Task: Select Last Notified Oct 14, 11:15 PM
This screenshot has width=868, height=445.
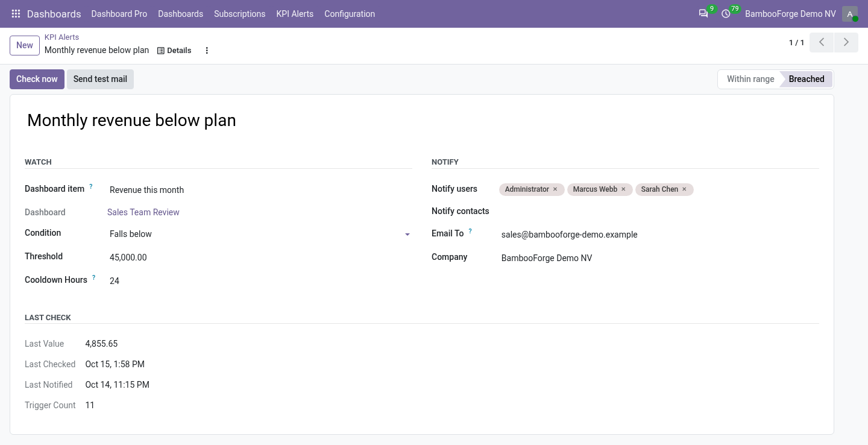Action: click(x=118, y=385)
